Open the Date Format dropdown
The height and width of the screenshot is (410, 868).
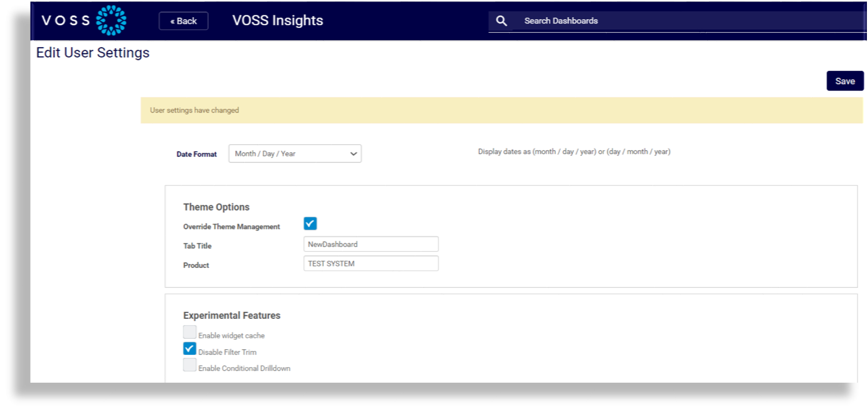(295, 154)
